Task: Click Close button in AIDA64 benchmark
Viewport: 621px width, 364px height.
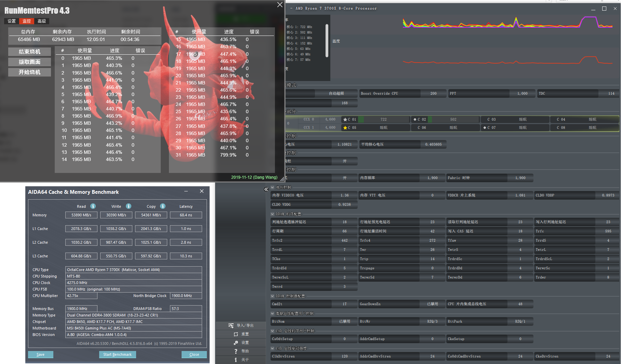Action: click(x=194, y=354)
